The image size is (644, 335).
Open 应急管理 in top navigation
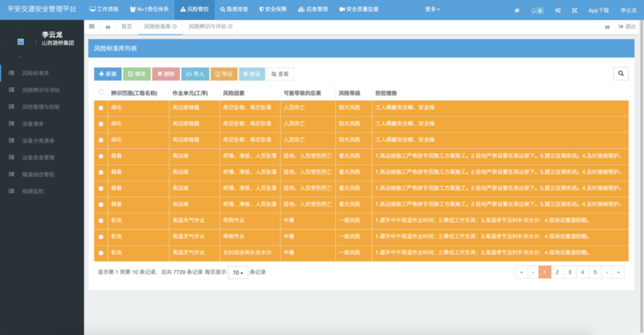coord(312,10)
